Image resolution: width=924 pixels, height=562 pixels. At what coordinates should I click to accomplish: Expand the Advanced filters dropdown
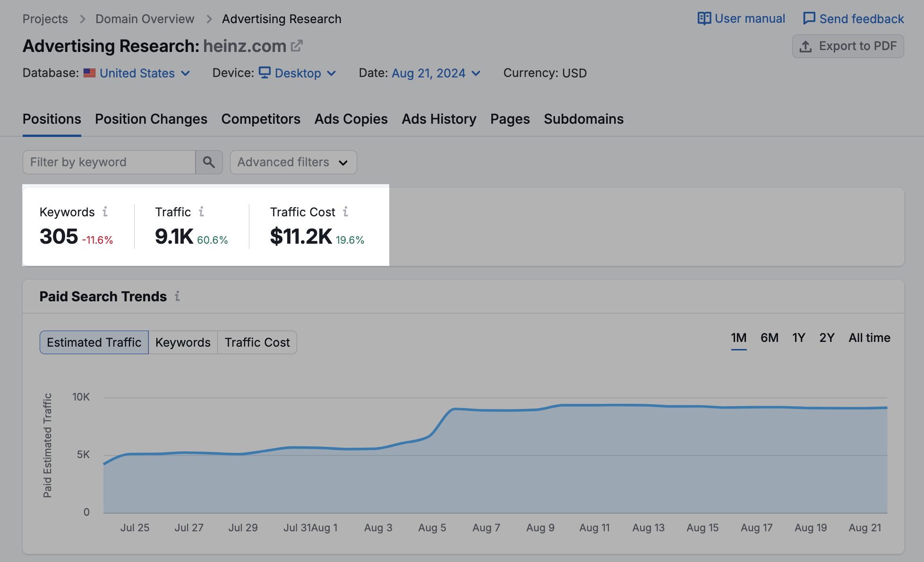(293, 162)
